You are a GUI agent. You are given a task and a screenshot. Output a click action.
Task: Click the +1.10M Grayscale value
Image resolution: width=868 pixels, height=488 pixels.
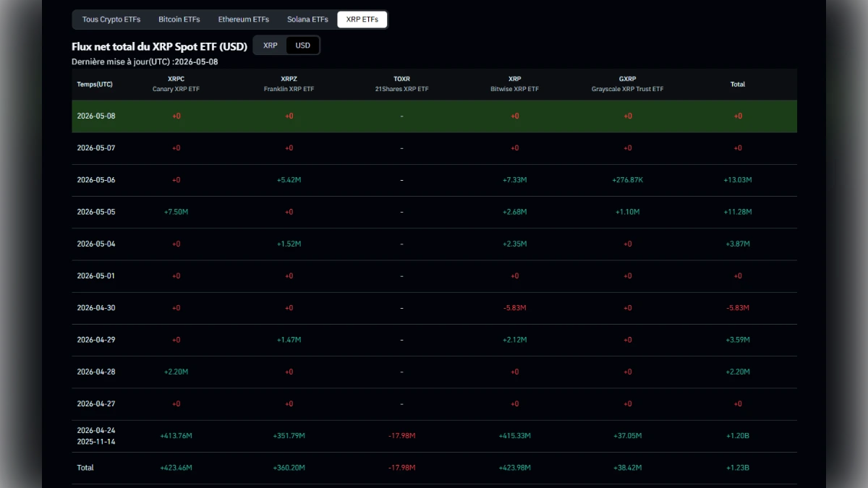[x=627, y=212]
